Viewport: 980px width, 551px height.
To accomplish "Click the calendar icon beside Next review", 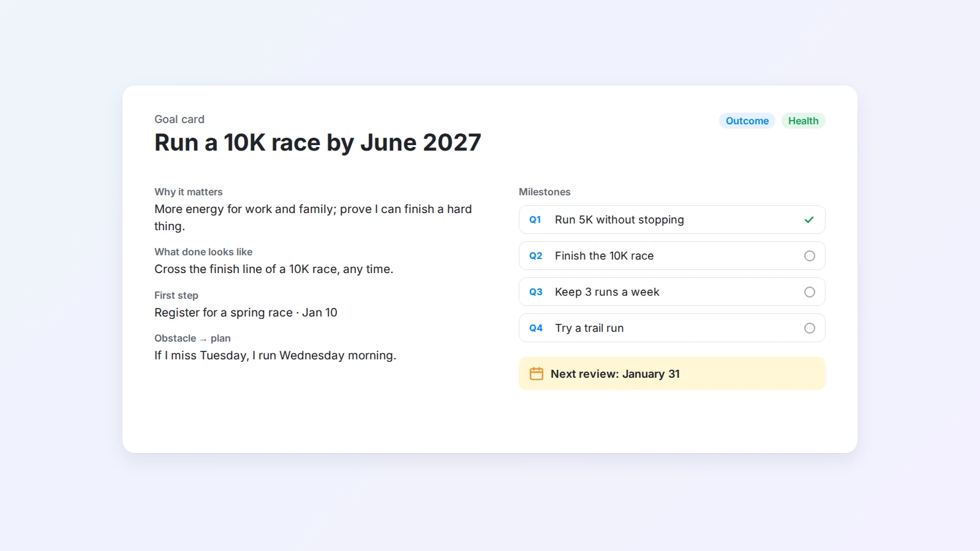I will tap(537, 373).
